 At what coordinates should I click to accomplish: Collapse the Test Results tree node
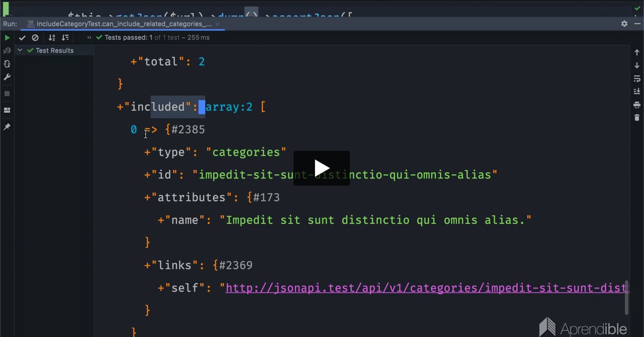(20, 50)
